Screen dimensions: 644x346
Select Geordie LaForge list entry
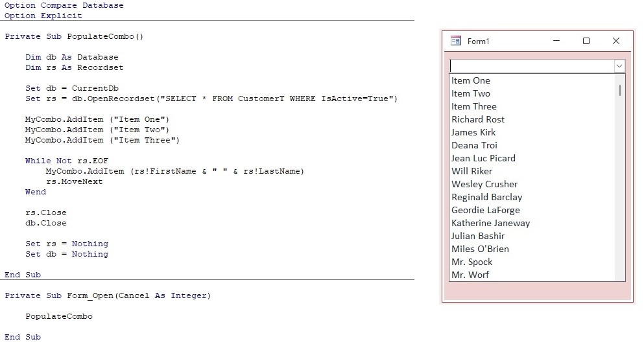pos(486,210)
